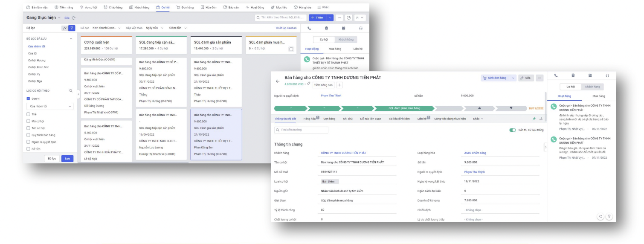Open the "Khách hàng" top menu item
The image size is (644, 244).
[x=138, y=7]
